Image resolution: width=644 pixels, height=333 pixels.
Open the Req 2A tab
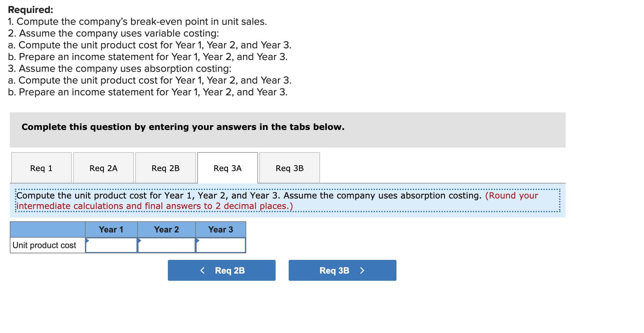(103, 167)
